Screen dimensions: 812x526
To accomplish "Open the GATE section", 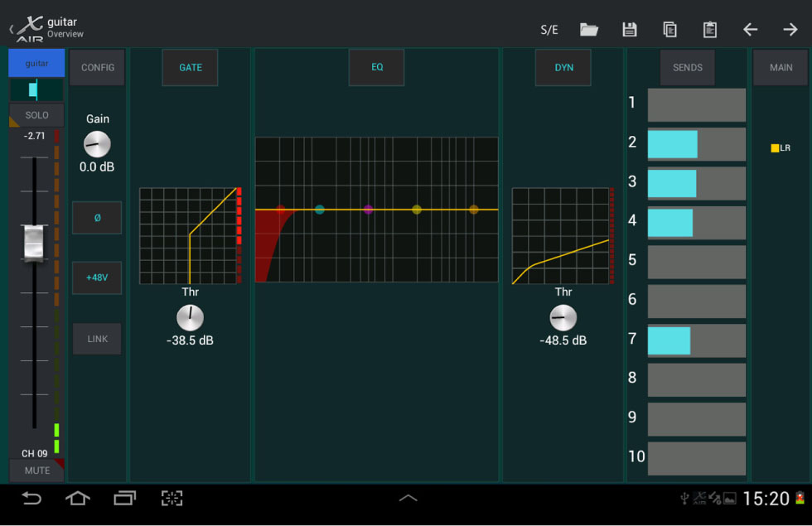I will click(x=190, y=67).
